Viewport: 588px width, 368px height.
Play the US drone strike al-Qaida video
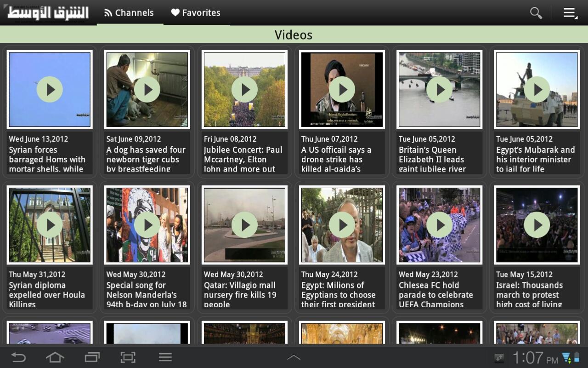click(342, 89)
